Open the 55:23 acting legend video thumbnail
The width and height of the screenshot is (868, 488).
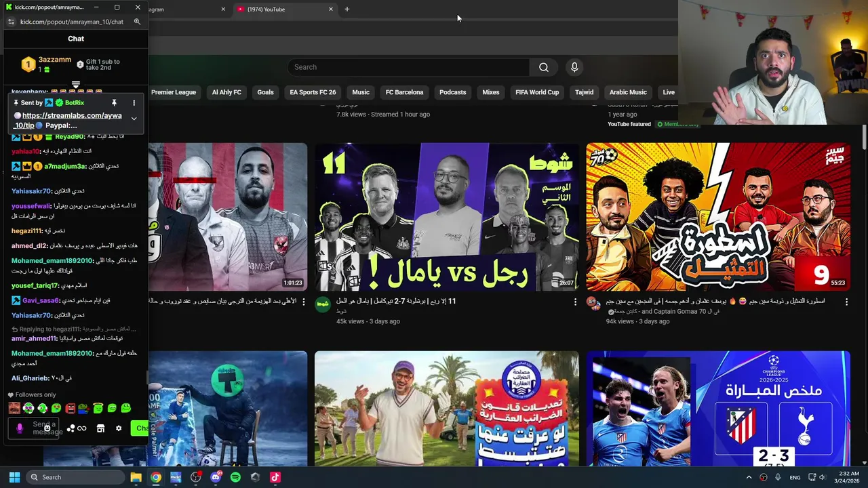(x=718, y=217)
